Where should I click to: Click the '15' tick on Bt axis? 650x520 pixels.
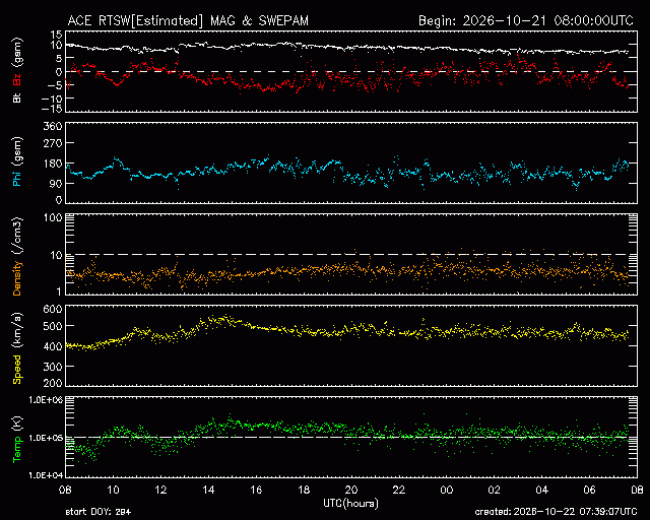[57, 34]
